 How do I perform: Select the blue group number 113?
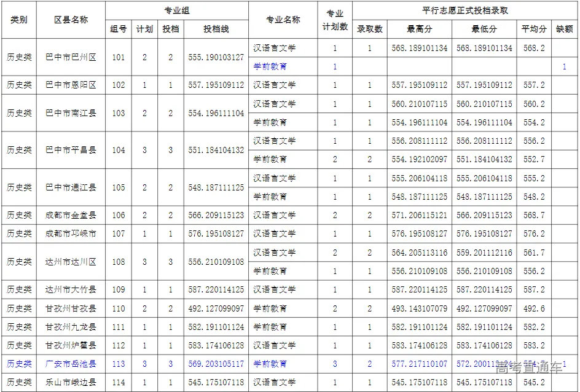pyautogui.click(x=119, y=364)
